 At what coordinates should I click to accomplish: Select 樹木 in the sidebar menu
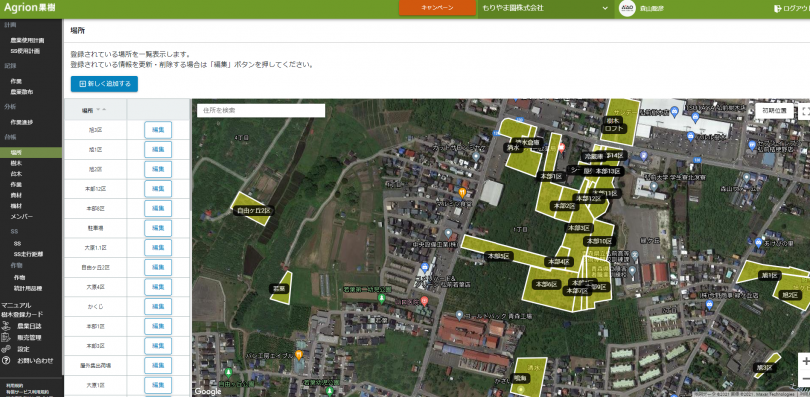(x=16, y=163)
